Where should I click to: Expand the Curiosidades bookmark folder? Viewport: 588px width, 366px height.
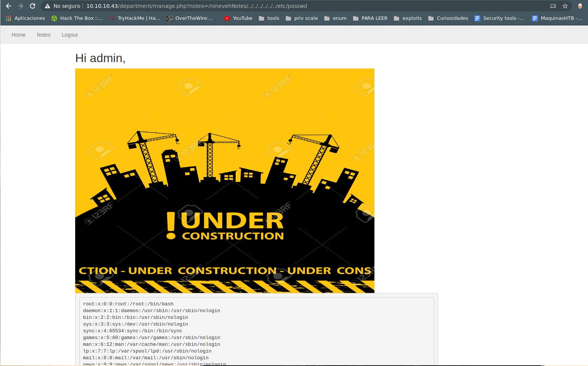[448, 18]
